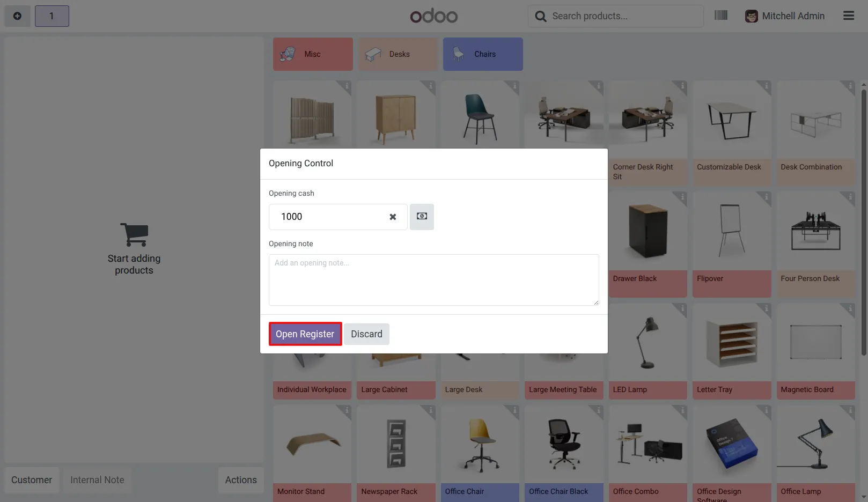Click the product list vertical scrollbar
868x502 pixels.
click(864, 223)
